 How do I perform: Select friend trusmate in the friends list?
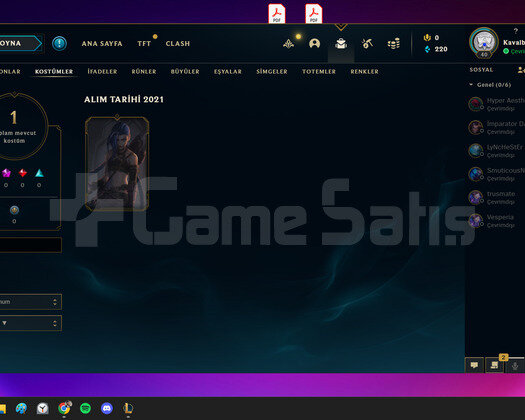pyautogui.click(x=497, y=197)
